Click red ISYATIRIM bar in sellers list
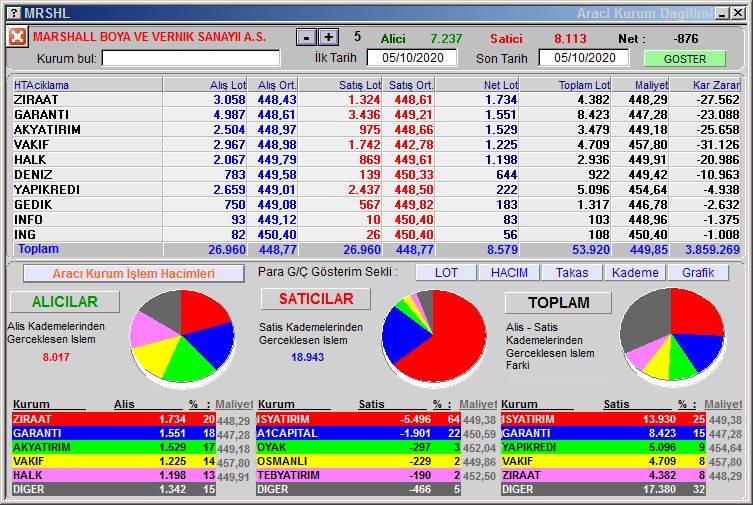 358,419
